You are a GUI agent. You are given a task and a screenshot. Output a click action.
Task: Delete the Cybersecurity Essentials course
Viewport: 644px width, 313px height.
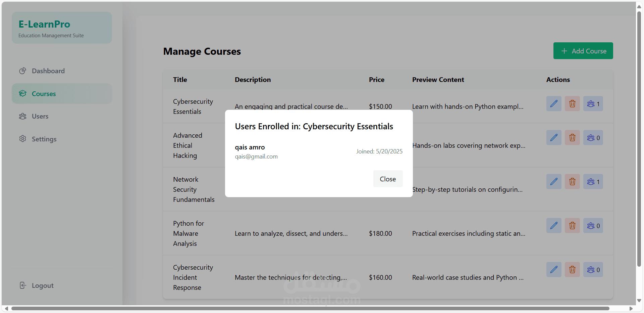(572, 104)
